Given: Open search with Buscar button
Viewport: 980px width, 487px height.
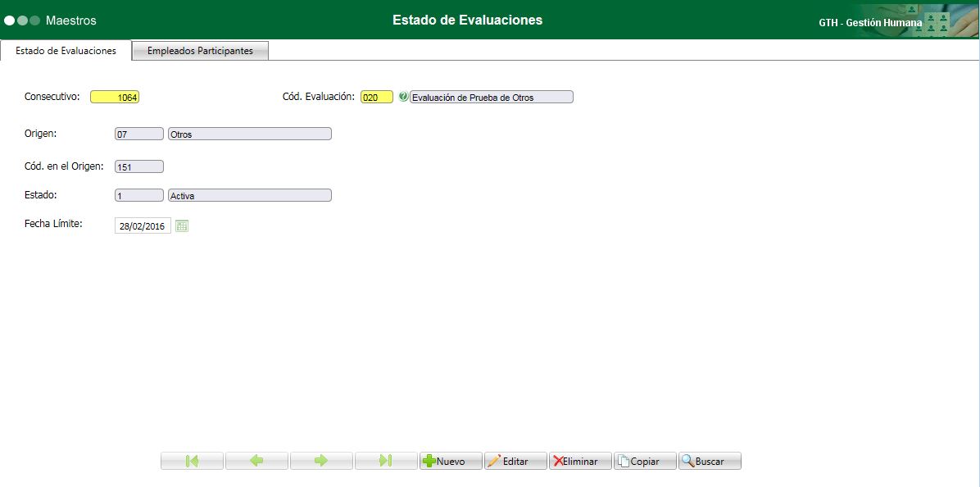Looking at the screenshot, I should 710,461.
